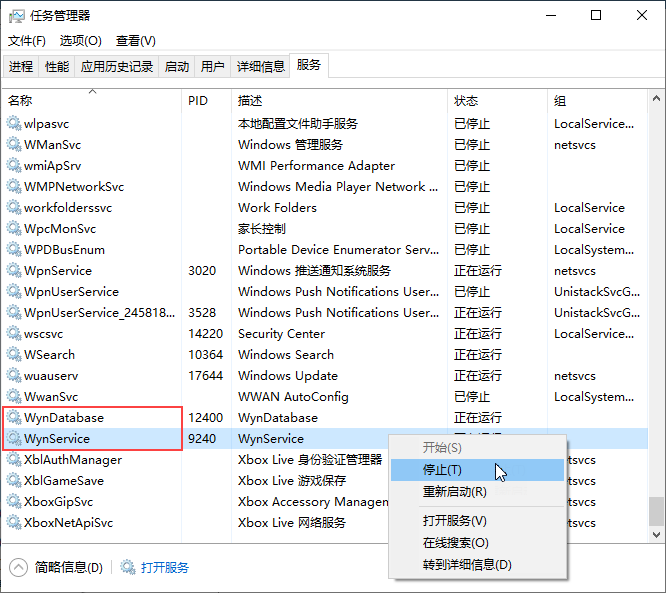The height and width of the screenshot is (593, 666).
Task: Choose 打开服务(V) in the context menu
Action: pos(477,521)
